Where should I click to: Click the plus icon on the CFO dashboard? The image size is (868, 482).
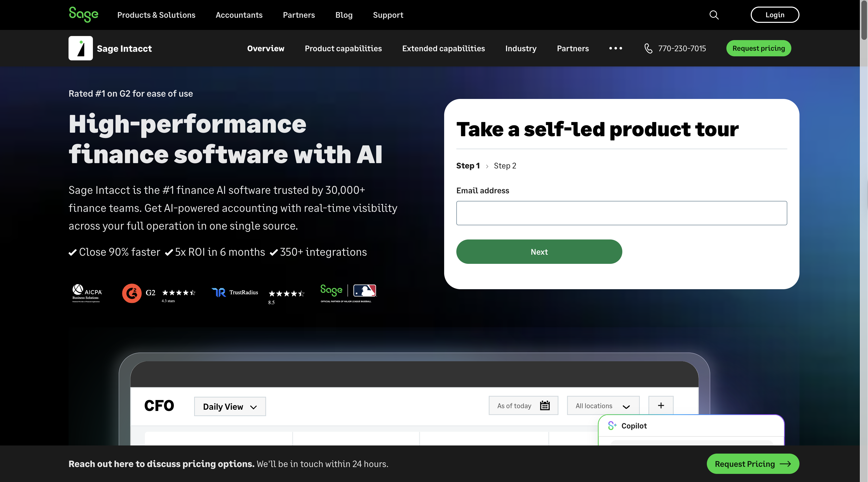[x=661, y=406]
